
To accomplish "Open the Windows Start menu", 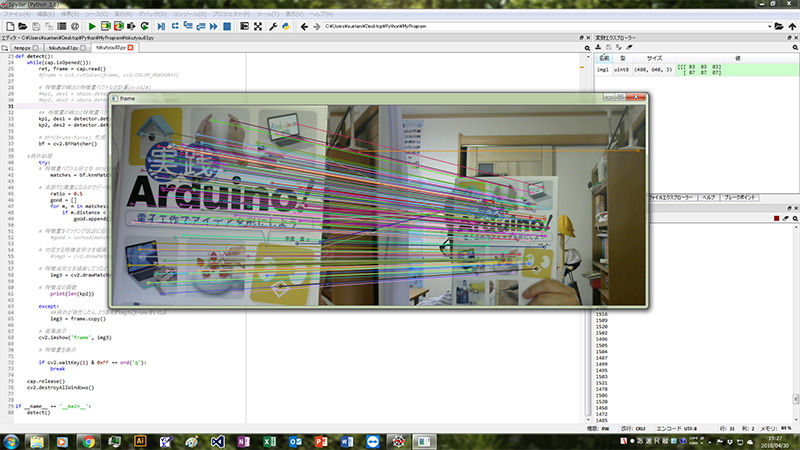I will [11, 441].
